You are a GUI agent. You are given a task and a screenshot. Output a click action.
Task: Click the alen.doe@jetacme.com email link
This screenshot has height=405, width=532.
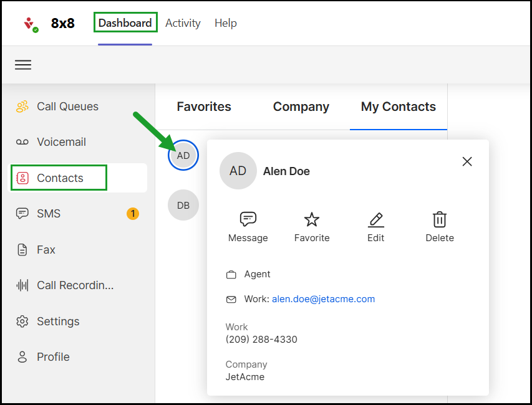point(323,299)
